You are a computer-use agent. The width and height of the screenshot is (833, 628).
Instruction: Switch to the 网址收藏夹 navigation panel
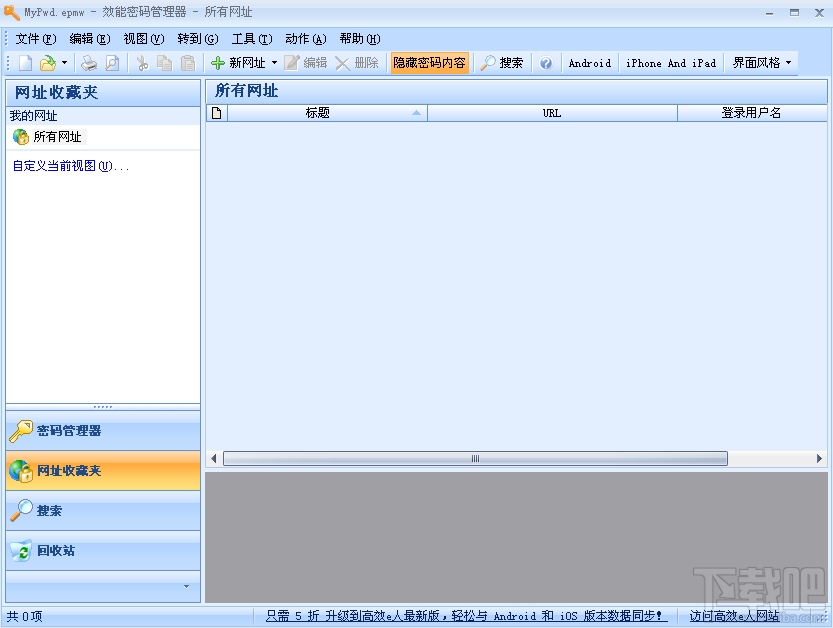tap(103, 471)
